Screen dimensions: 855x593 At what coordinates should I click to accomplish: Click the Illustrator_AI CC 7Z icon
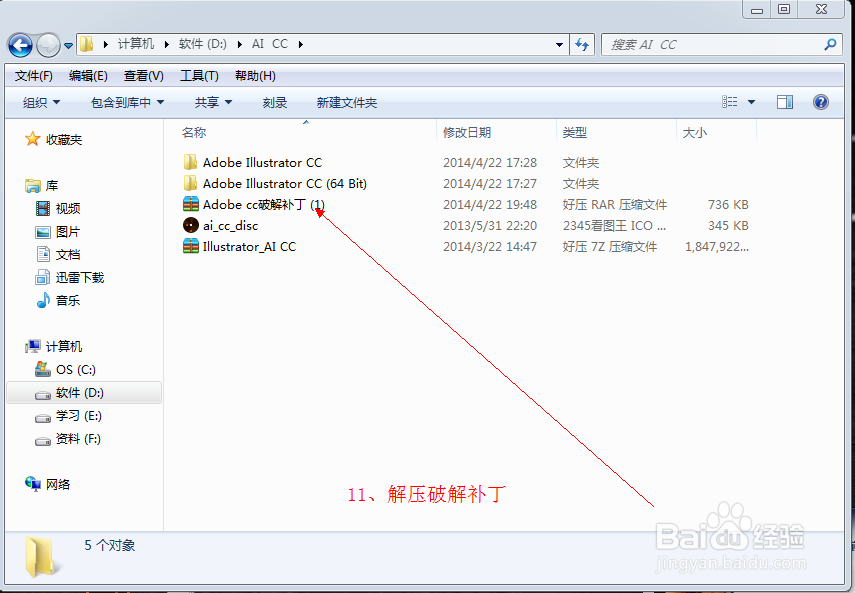(x=190, y=246)
